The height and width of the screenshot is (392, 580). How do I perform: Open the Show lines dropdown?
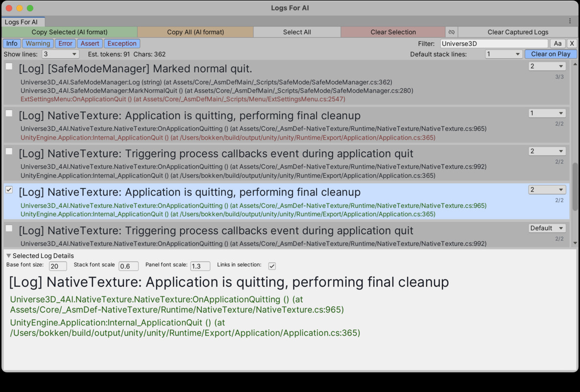point(60,54)
